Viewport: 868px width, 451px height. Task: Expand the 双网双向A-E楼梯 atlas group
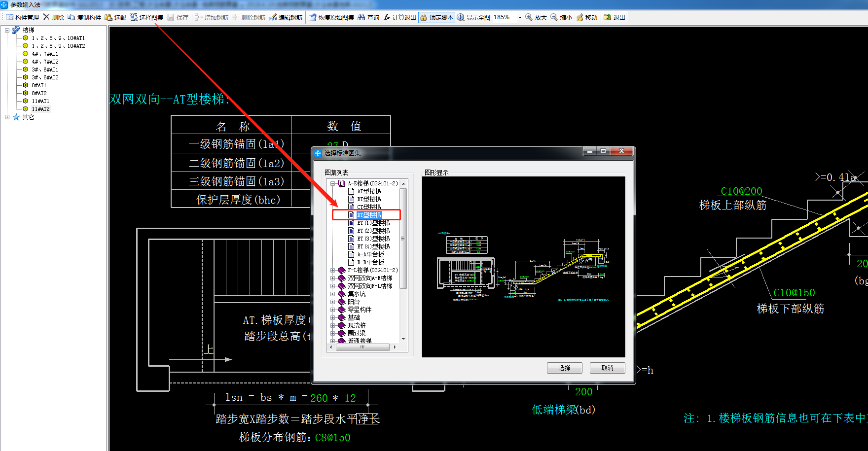click(333, 278)
